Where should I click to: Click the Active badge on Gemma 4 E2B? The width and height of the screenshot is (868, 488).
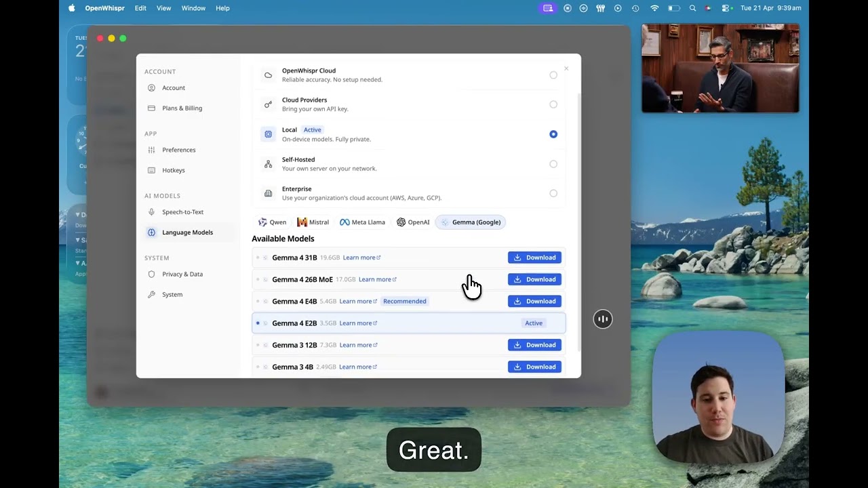coord(534,323)
